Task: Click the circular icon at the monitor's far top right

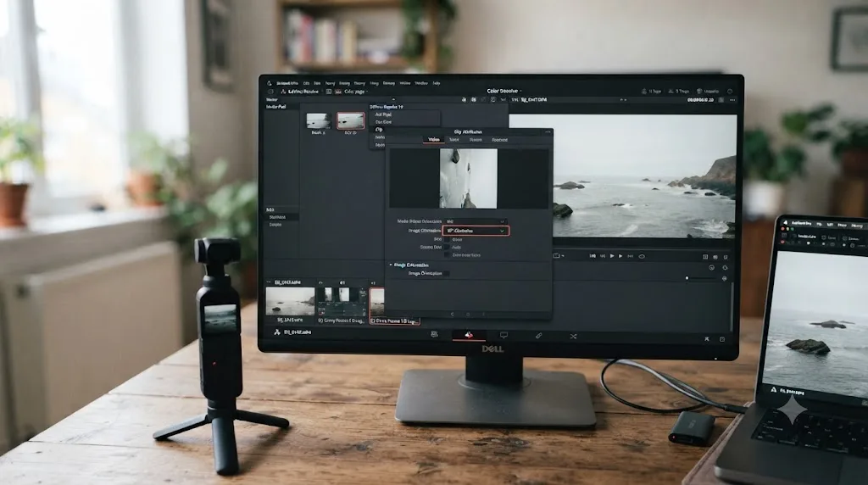Action: pos(730,92)
